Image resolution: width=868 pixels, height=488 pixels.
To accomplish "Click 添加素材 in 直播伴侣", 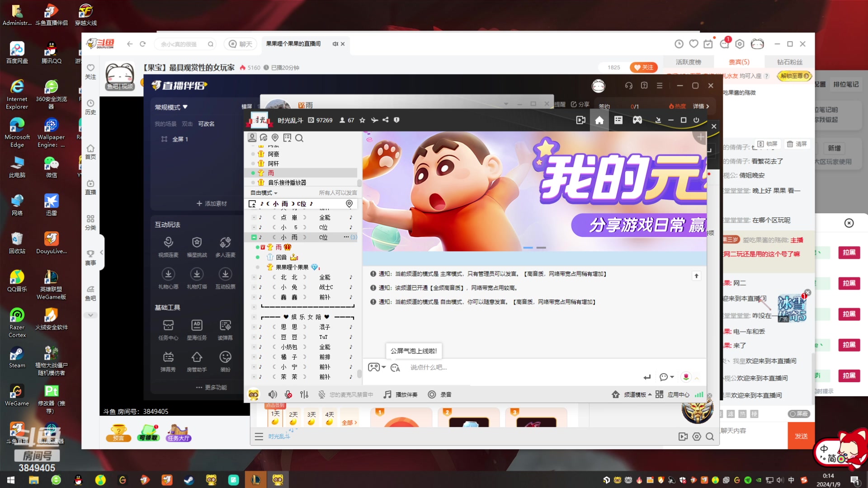I will tap(212, 204).
